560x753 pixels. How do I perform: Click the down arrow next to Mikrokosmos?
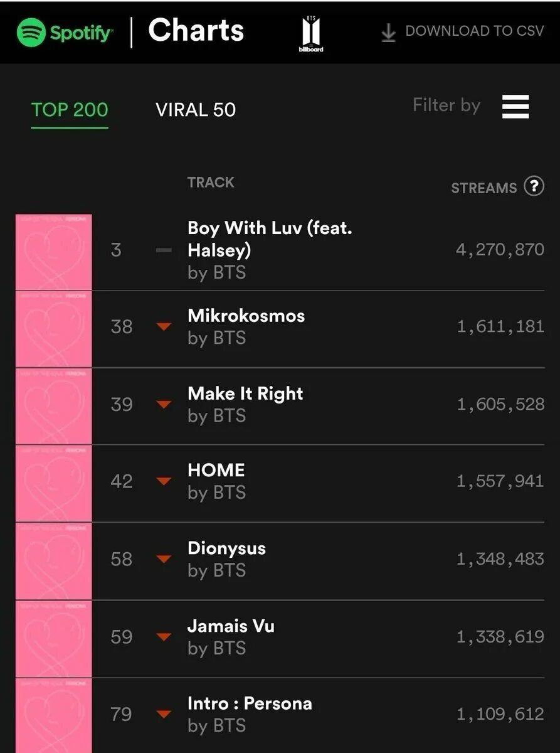(x=164, y=326)
